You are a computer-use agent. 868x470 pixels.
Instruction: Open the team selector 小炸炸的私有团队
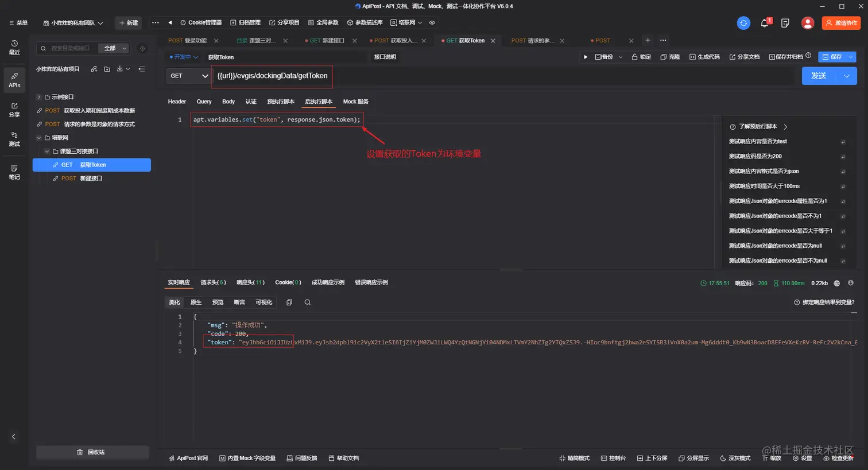tap(73, 23)
